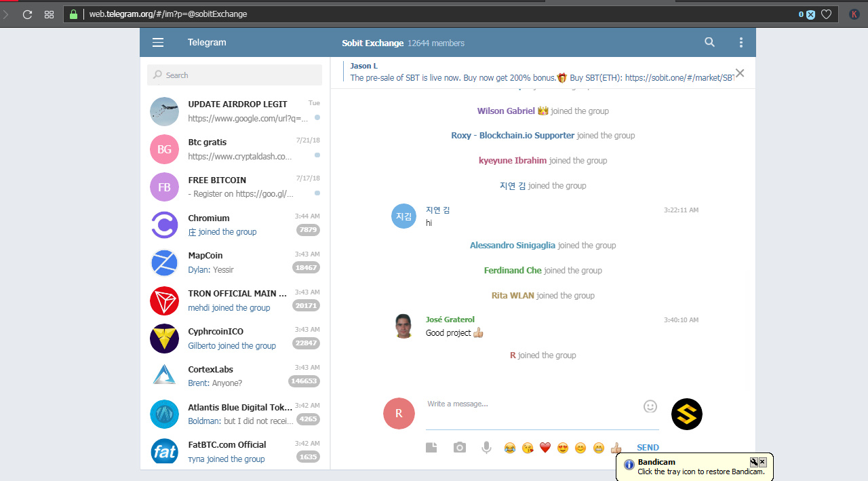Click the browser reload button

click(27, 14)
